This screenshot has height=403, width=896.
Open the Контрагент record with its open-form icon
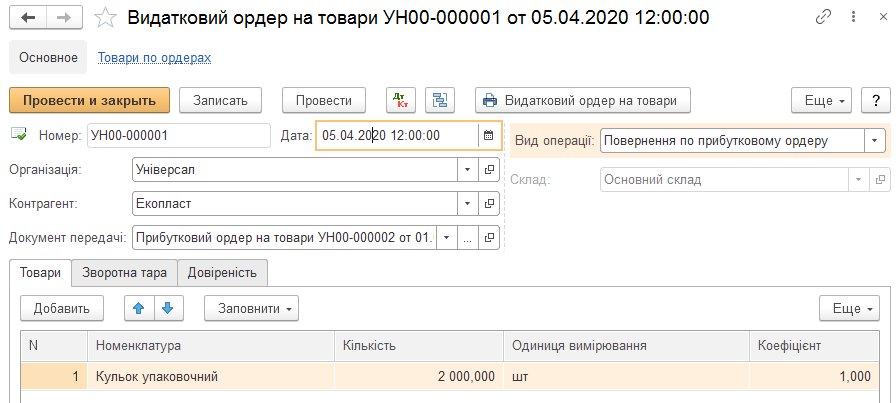click(x=490, y=204)
